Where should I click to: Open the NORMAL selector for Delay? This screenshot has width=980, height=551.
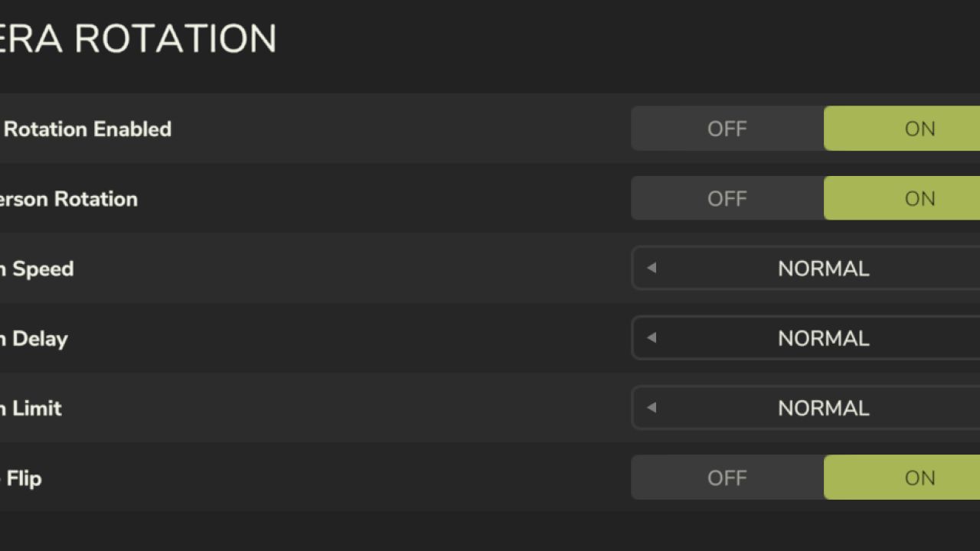pyautogui.click(x=823, y=337)
